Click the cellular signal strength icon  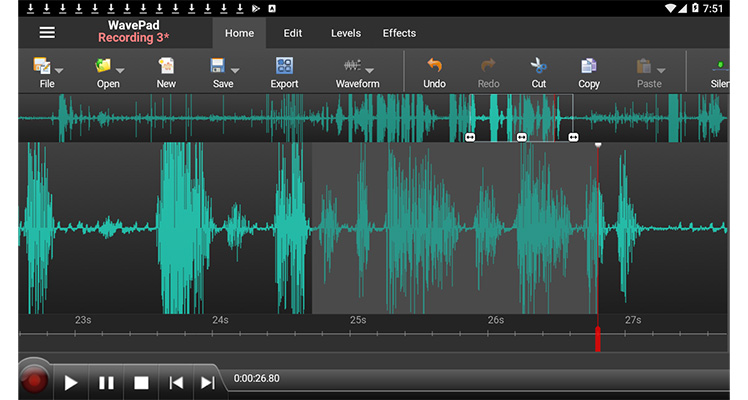click(683, 9)
